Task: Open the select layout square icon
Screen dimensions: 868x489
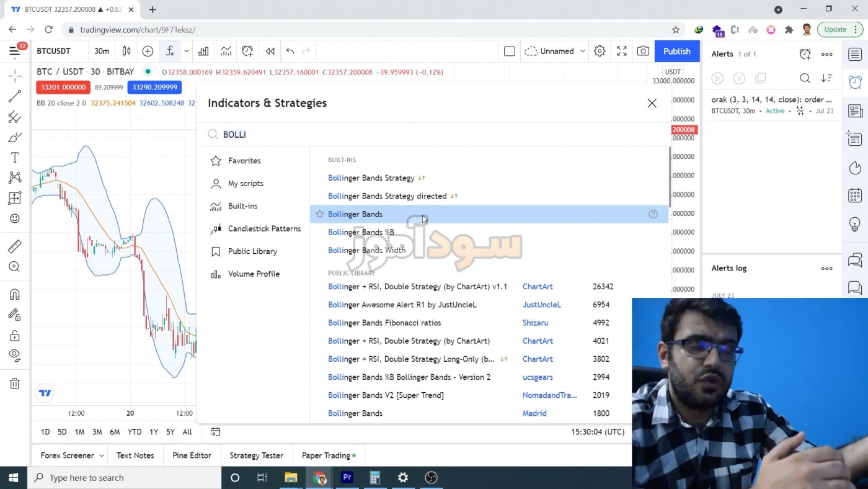Action: tap(510, 51)
